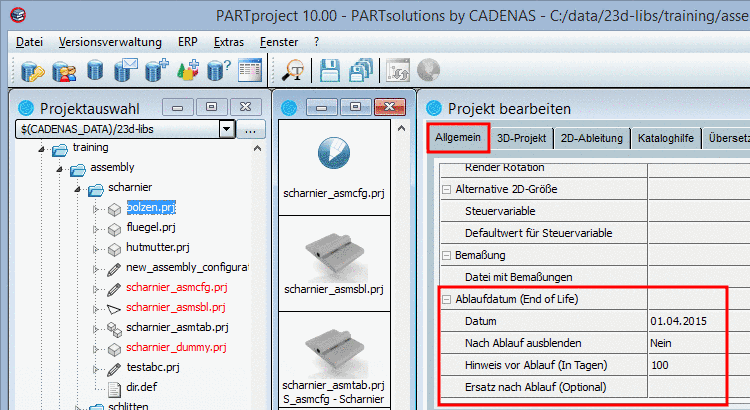Switch to the Kataloghilfe tab
The width and height of the screenshot is (750, 410).
pyautogui.click(x=665, y=139)
